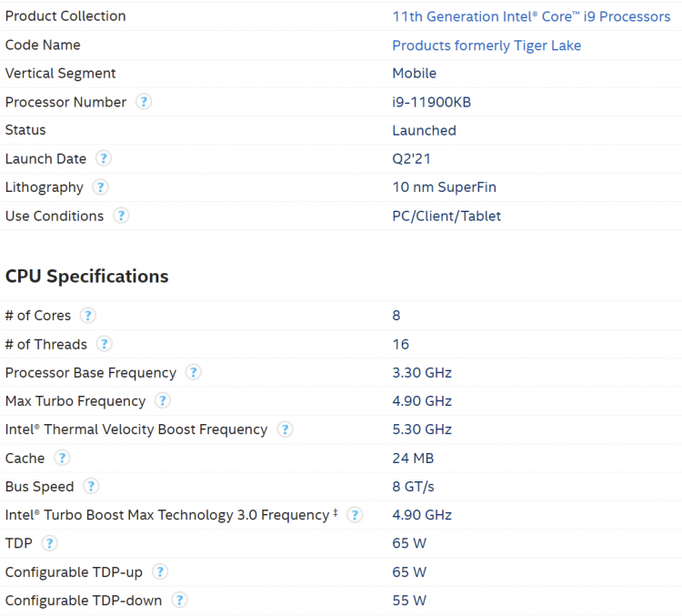Click the 8 GT/s bus speed value
682x616 pixels.
(413, 486)
